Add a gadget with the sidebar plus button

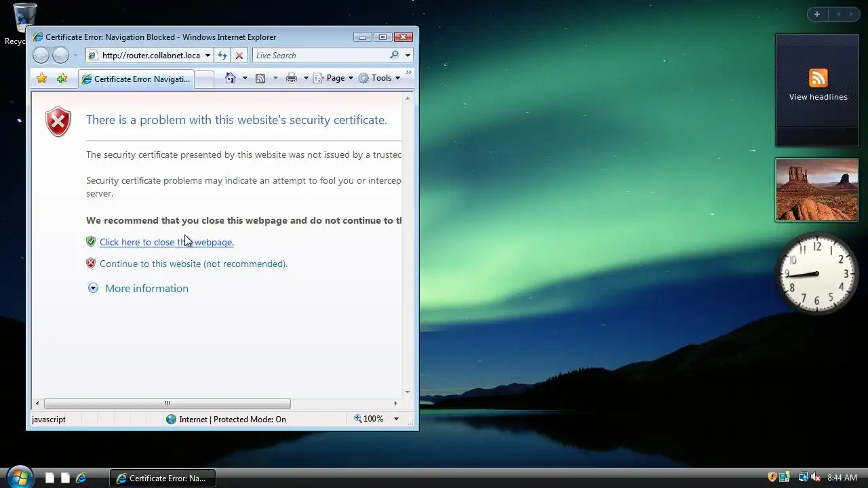click(x=817, y=14)
